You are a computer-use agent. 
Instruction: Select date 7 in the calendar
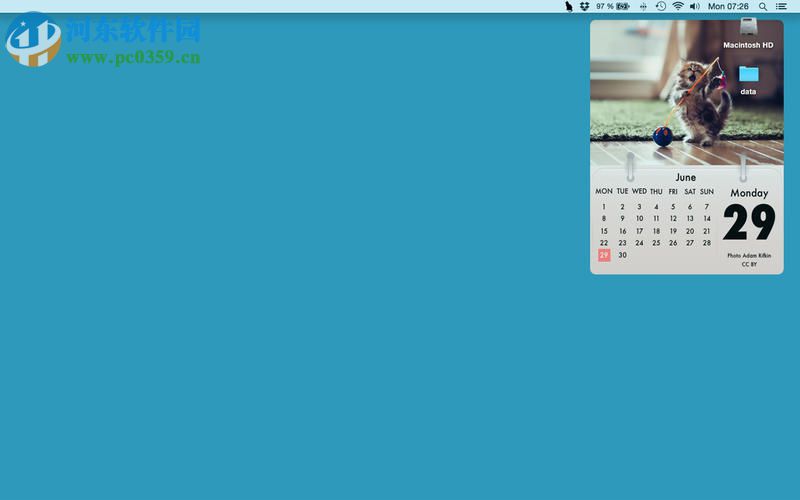[x=707, y=207]
